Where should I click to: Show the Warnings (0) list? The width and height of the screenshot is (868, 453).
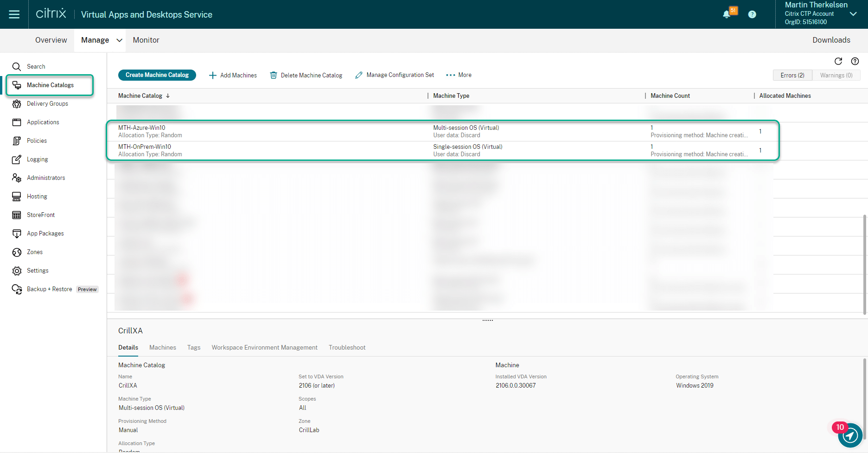pyautogui.click(x=836, y=75)
